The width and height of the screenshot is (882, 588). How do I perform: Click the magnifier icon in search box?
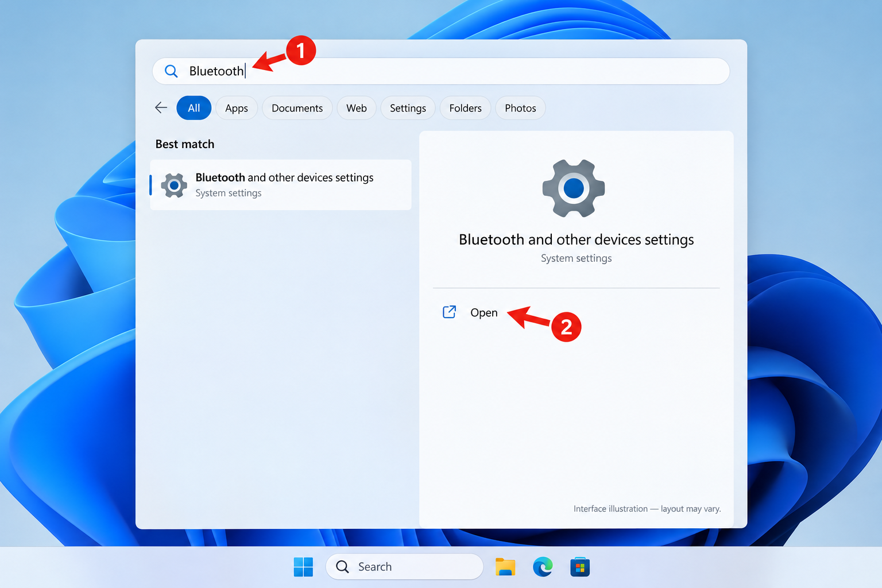[171, 71]
